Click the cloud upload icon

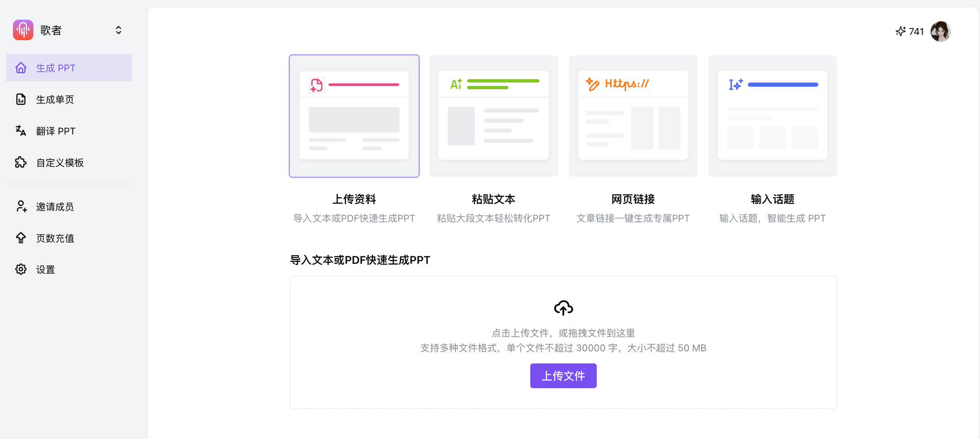click(x=563, y=308)
